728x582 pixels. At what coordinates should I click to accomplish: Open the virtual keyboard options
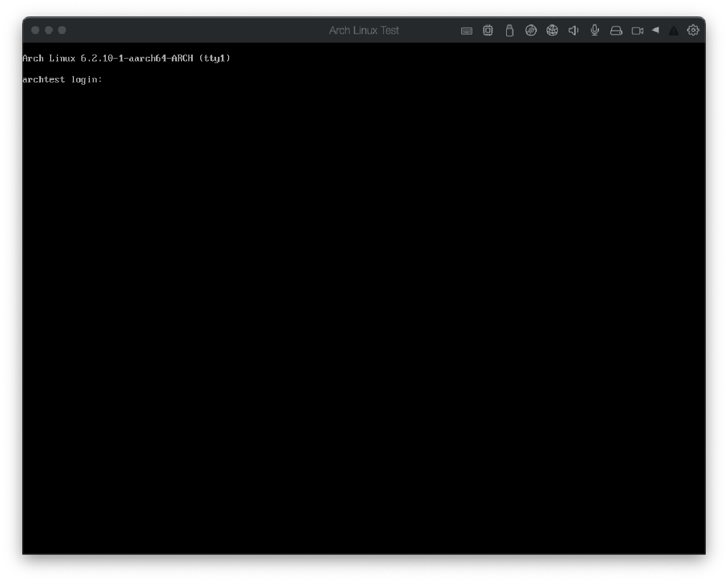pyautogui.click(x=466, y=31)
